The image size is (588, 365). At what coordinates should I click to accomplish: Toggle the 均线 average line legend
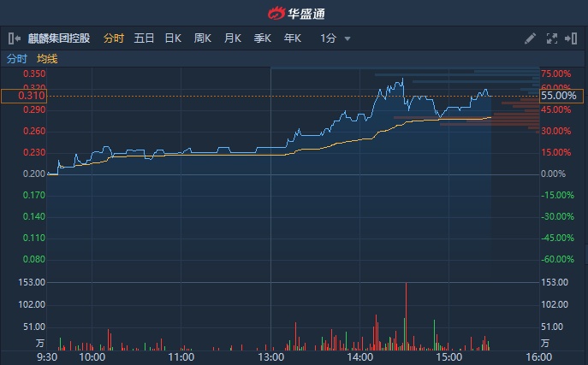click(x=47, y=59)
